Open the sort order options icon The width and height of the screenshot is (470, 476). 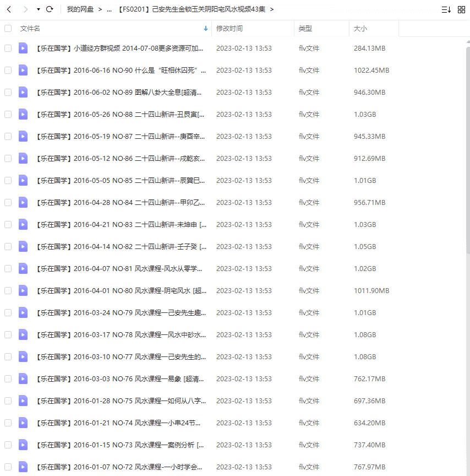446,9
